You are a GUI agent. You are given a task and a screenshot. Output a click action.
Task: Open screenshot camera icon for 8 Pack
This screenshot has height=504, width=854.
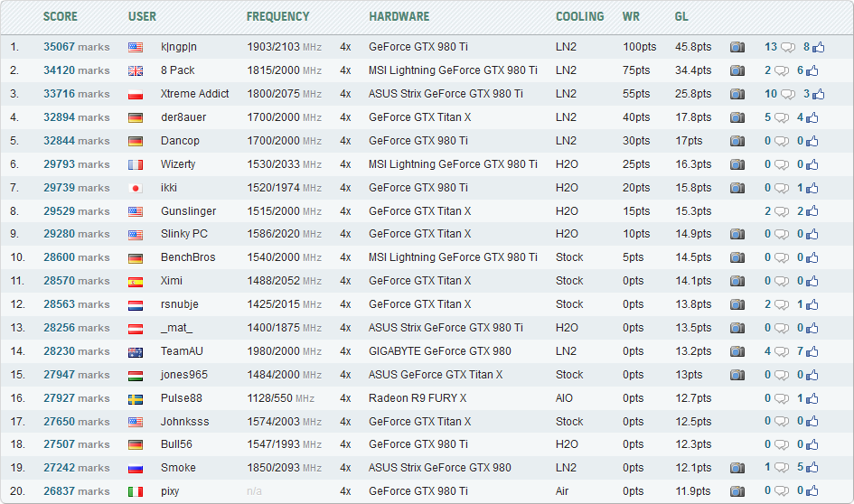737,70
